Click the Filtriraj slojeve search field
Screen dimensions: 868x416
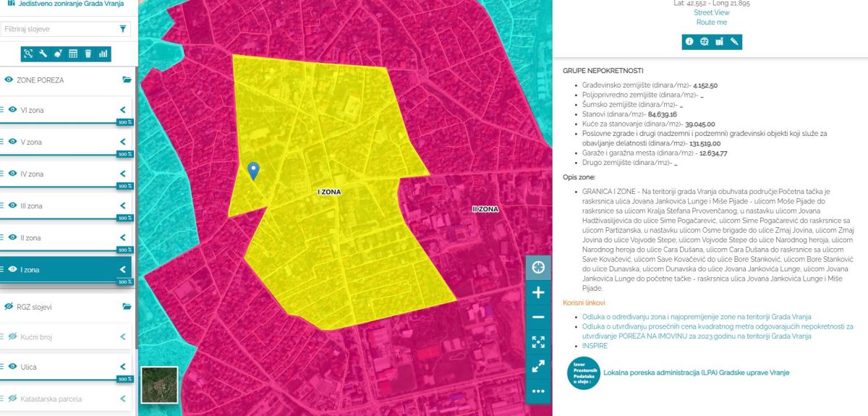click(x=59, y=29)
